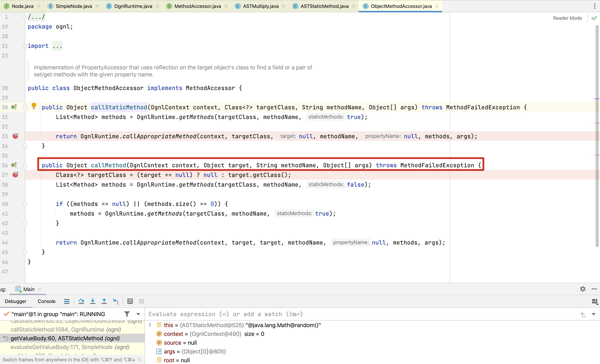
Task: Click the editor vertical scrollbar
Action: click(x=597, y=136)
